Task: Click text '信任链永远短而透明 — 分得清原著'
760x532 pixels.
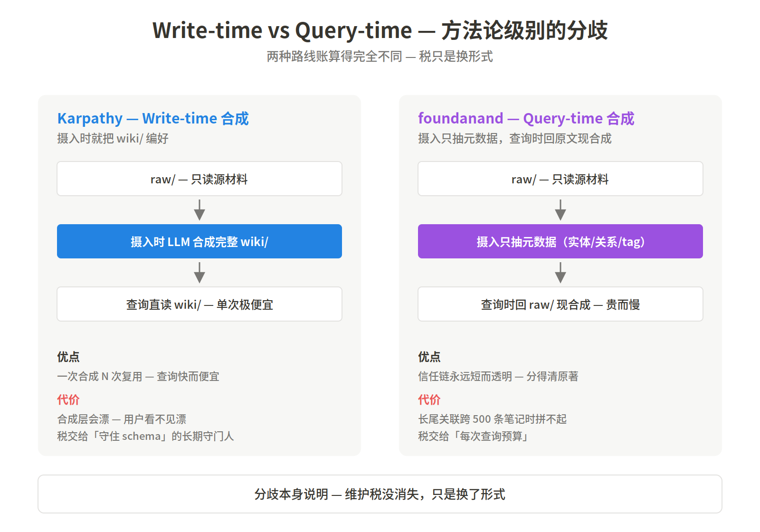Action: [x=498, y=376]
